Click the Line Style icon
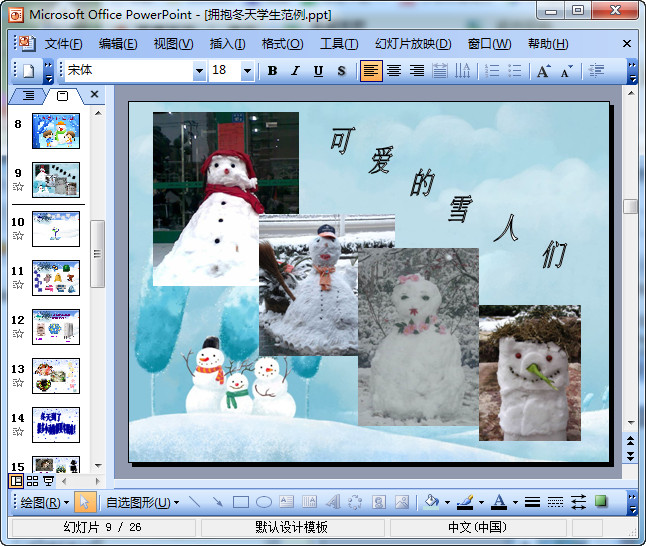Viewport: 646px width, 546px height. (x=532, y=502)
